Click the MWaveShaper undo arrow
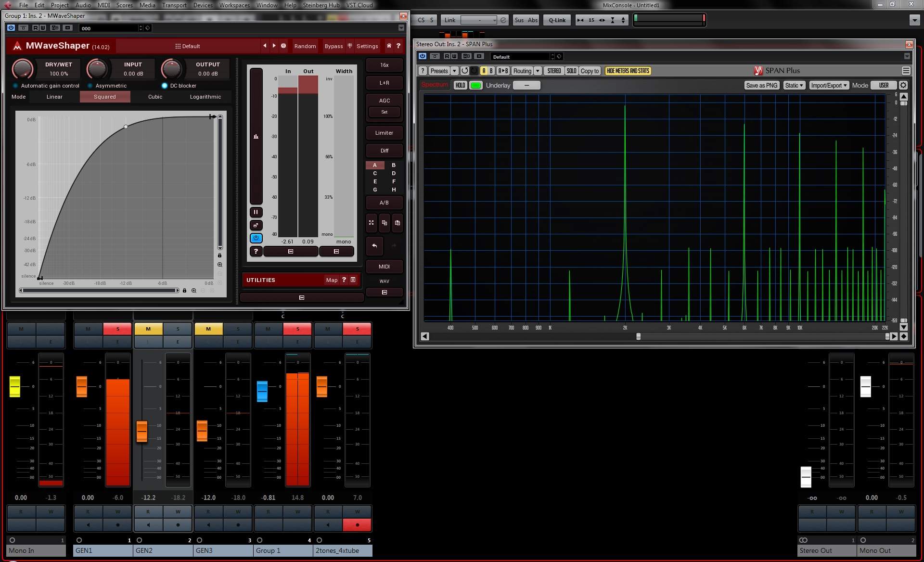Viewport: 924px width, 562px height. (374, 246)
